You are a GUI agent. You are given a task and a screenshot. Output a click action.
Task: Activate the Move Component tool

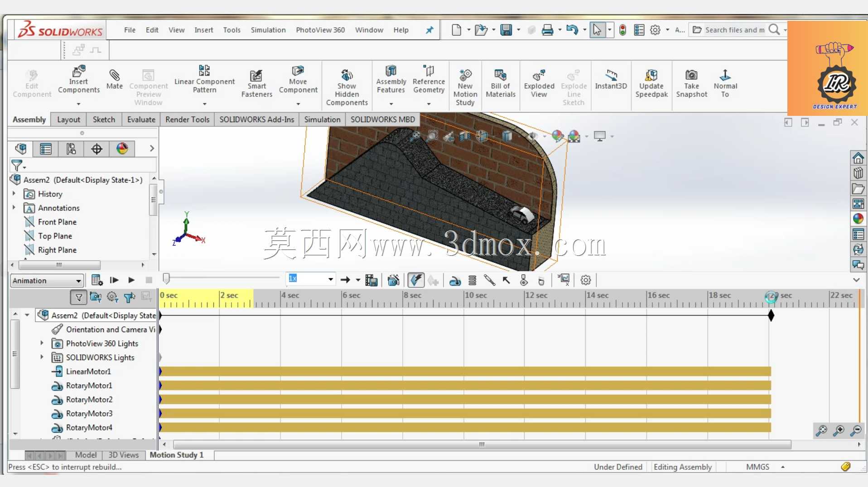pyautogui.click(x=298, y=80)
